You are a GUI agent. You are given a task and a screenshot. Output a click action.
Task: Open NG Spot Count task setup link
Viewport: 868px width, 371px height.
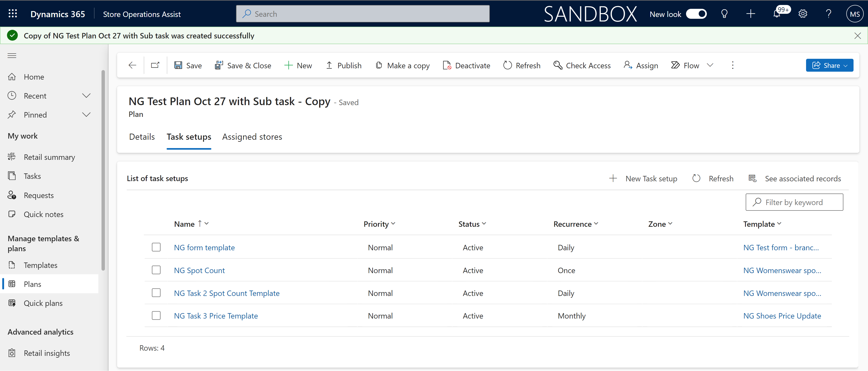(x=199, y=270)
